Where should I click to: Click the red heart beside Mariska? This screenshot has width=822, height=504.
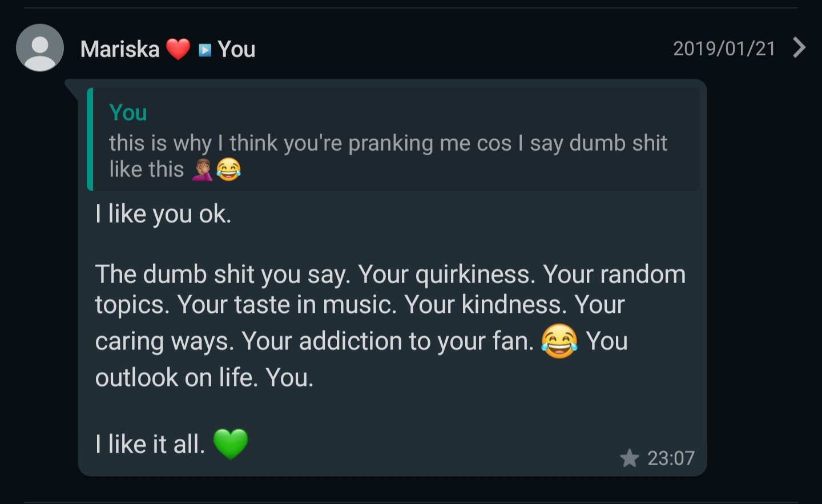click(178, 49)
